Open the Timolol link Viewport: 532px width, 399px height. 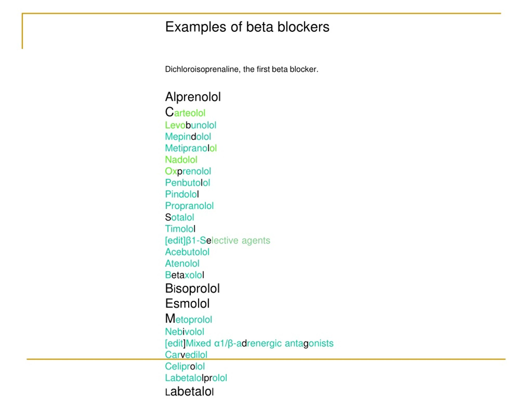(180, 229)
